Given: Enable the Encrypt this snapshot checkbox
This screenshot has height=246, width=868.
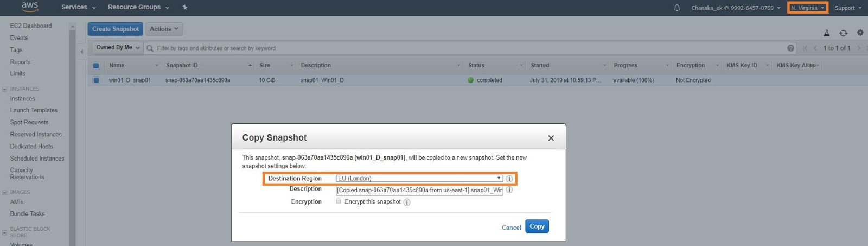Looking at the screenshot, I should [339, 201].
